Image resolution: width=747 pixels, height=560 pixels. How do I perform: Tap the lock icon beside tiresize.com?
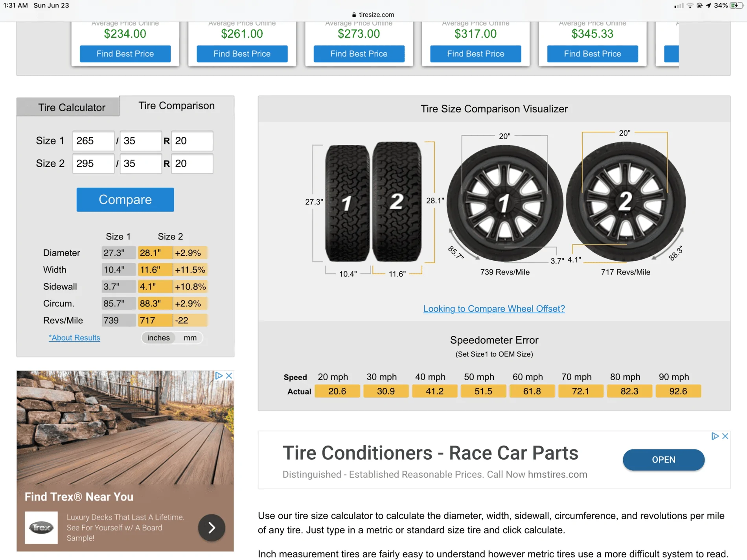pos(354,15)
